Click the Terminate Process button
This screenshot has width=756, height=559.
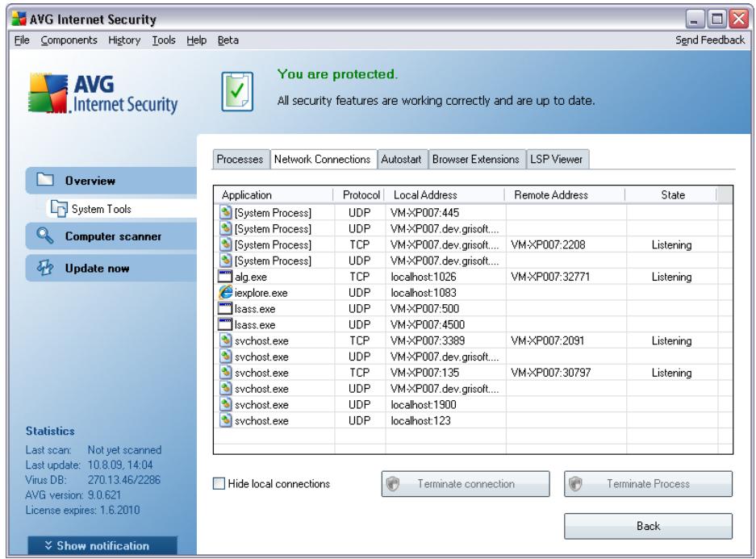[648, 483]
